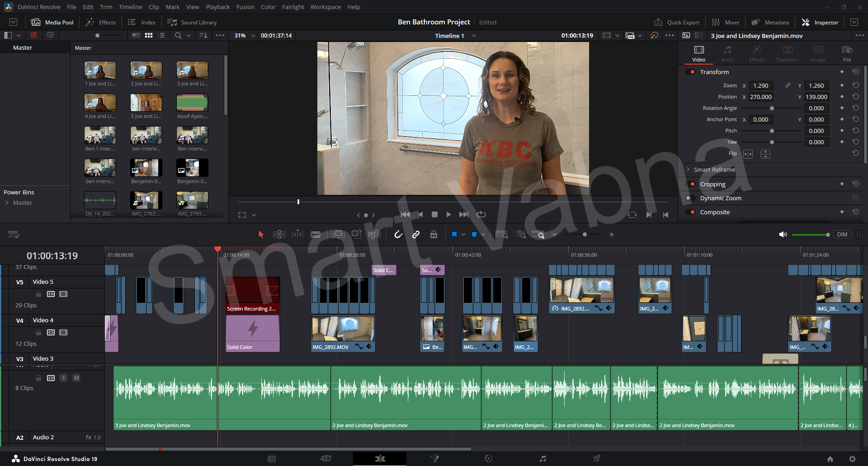Open the Project Manager home icon
The width and height of the screenshot is (868, 466).
(x=830, y=459)
